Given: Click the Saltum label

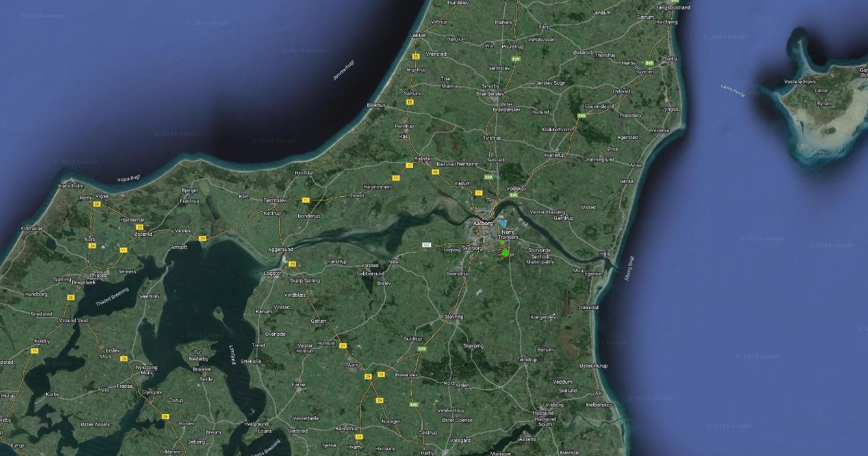Looking at the screenshot, I should point(412,93).
